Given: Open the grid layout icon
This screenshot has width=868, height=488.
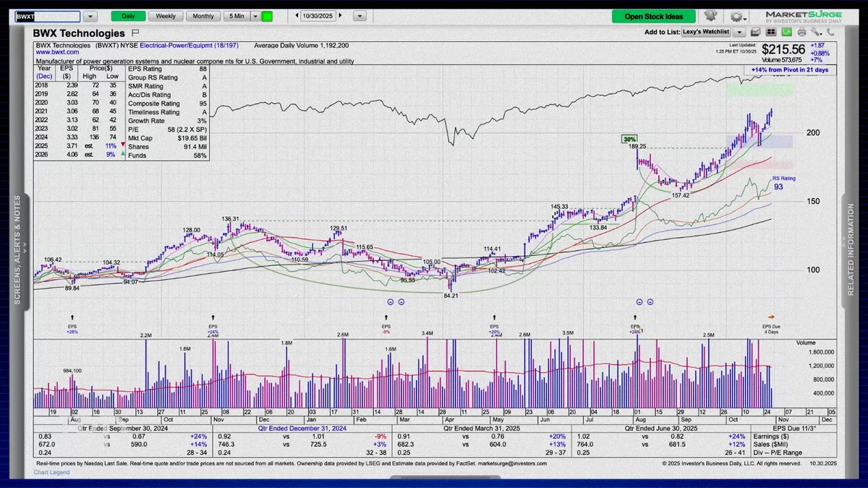Looking at the screenshot, I should [x=770, y=32].
